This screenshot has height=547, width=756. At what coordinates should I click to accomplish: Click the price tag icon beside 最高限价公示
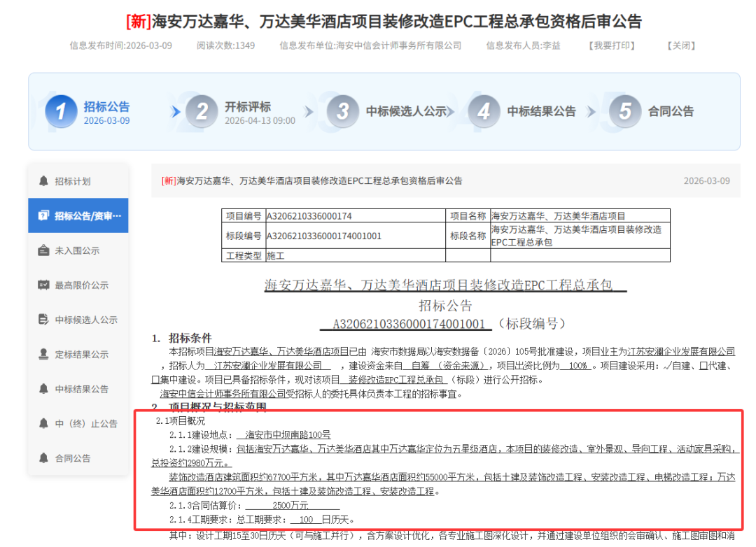point(43,285)
